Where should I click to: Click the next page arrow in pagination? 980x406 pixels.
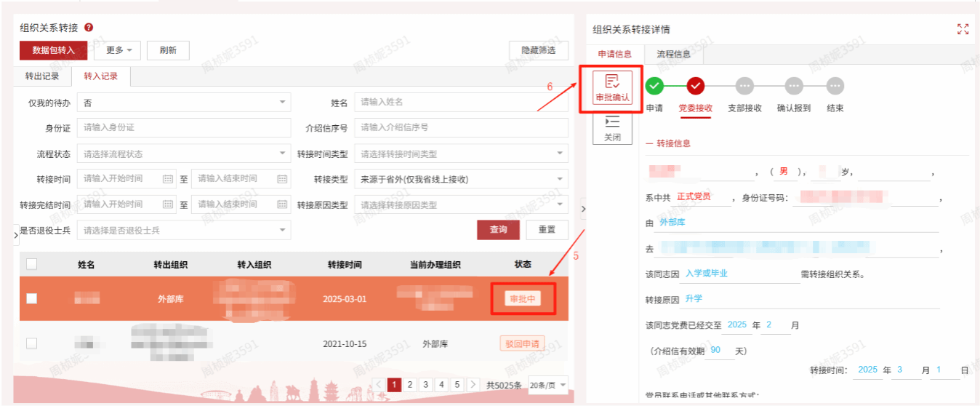[x=473, y=385]
